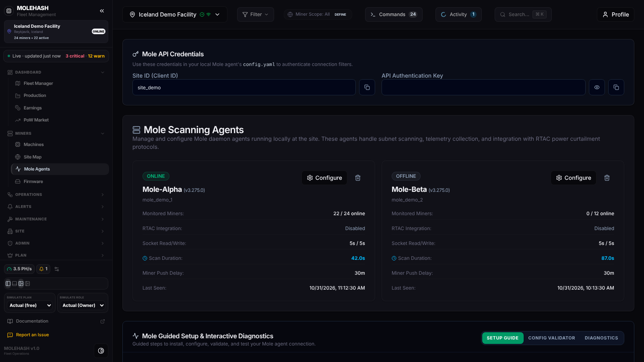Open the sliders settings icon beside alerts
644x362 pixels.
click(x=57, y=269)
